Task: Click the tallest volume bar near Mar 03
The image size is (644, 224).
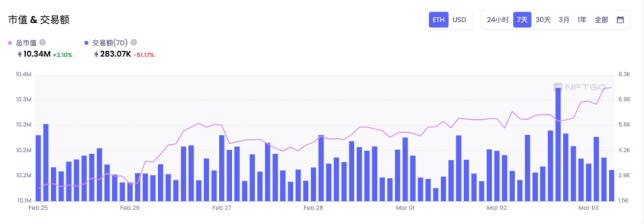Action: [x=558, y=144]
